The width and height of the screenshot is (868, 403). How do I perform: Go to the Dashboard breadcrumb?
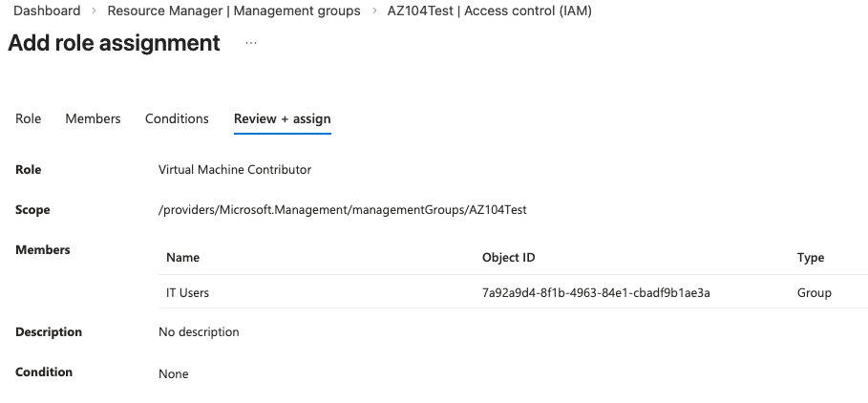(47, 11)
